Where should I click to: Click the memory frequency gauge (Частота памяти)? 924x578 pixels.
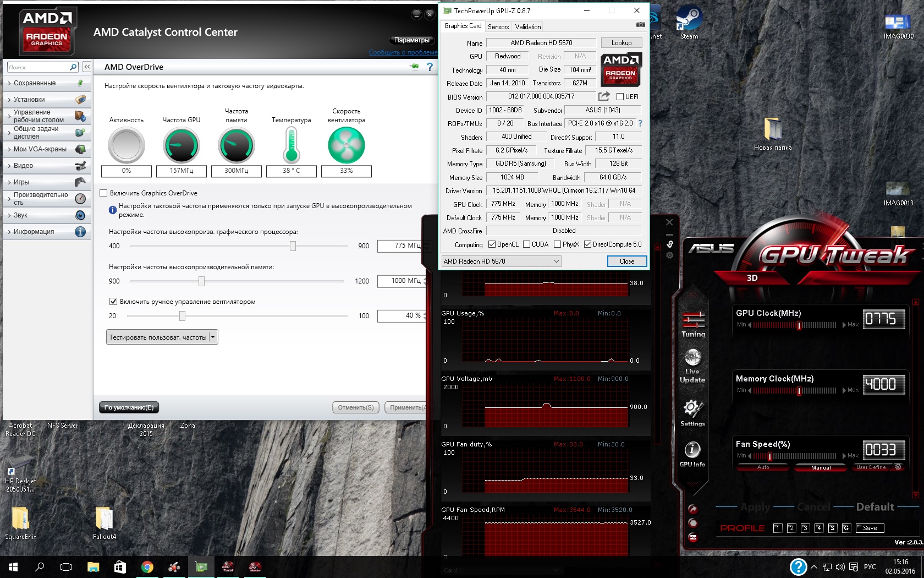tap(237, 145)
